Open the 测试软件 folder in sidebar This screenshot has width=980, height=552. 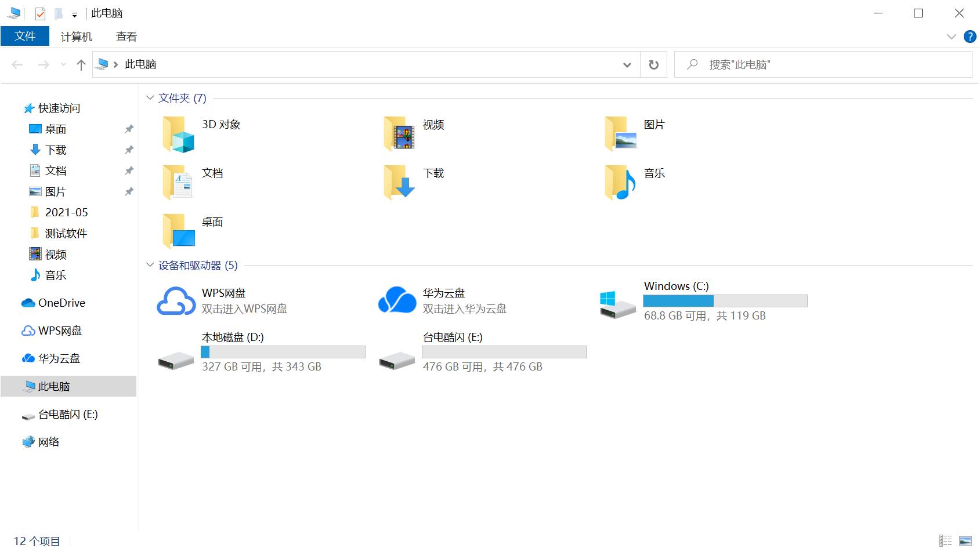66,234
